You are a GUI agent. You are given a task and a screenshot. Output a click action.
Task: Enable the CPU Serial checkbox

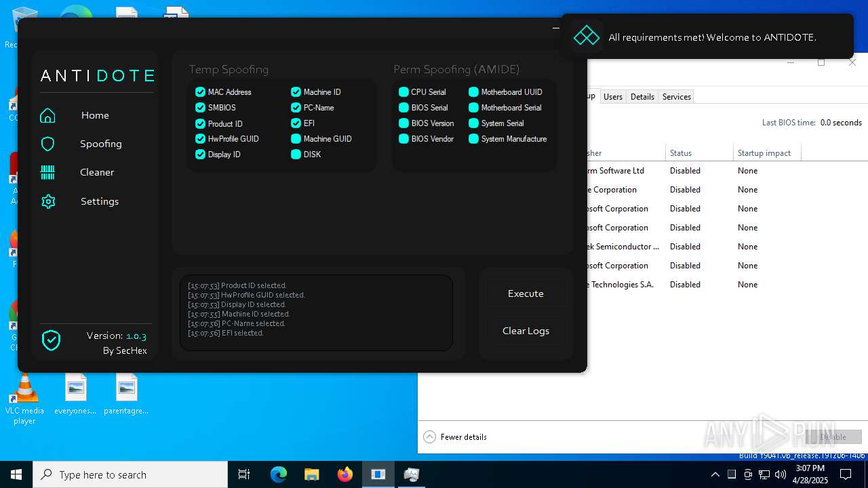click(x=403, y=91)
